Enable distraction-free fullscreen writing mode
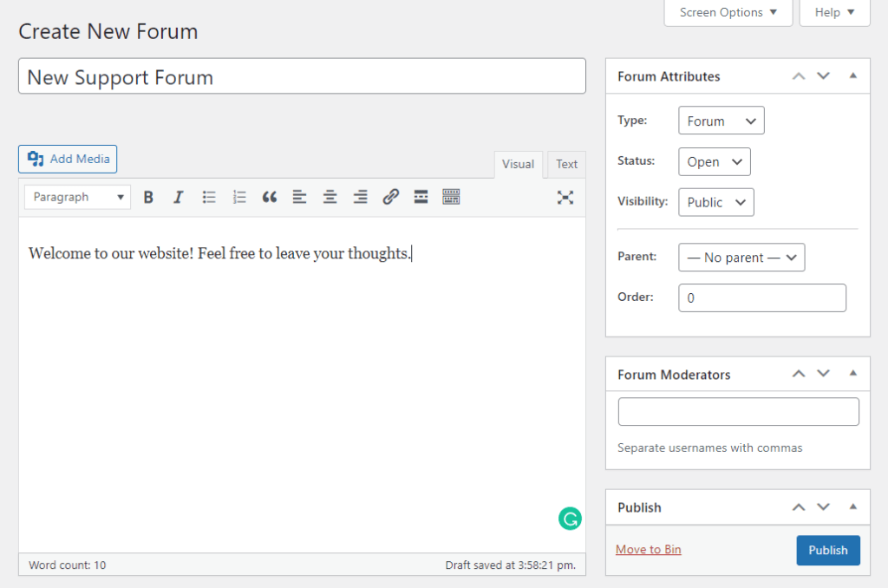 coord(565,197)
